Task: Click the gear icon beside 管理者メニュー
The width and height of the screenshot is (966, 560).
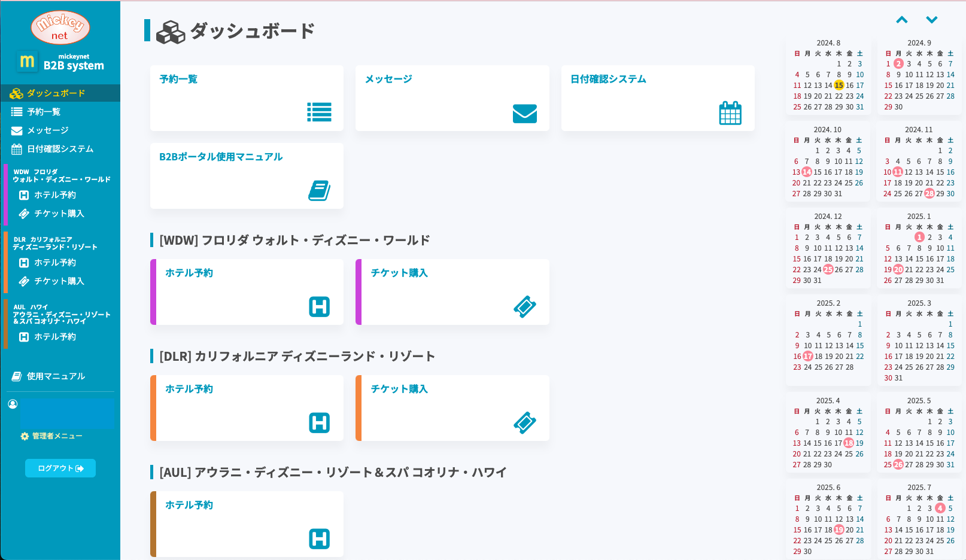Action: [25, 436]
